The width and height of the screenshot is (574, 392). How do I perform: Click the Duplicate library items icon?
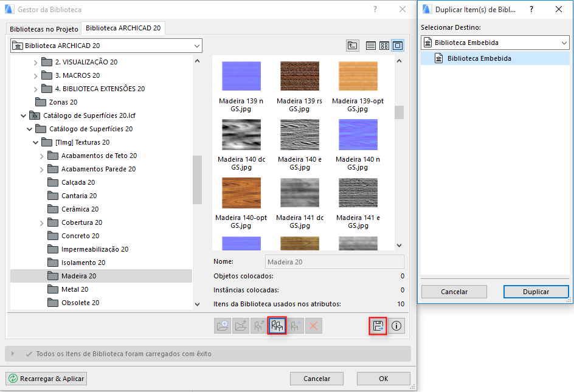point(277,326)
